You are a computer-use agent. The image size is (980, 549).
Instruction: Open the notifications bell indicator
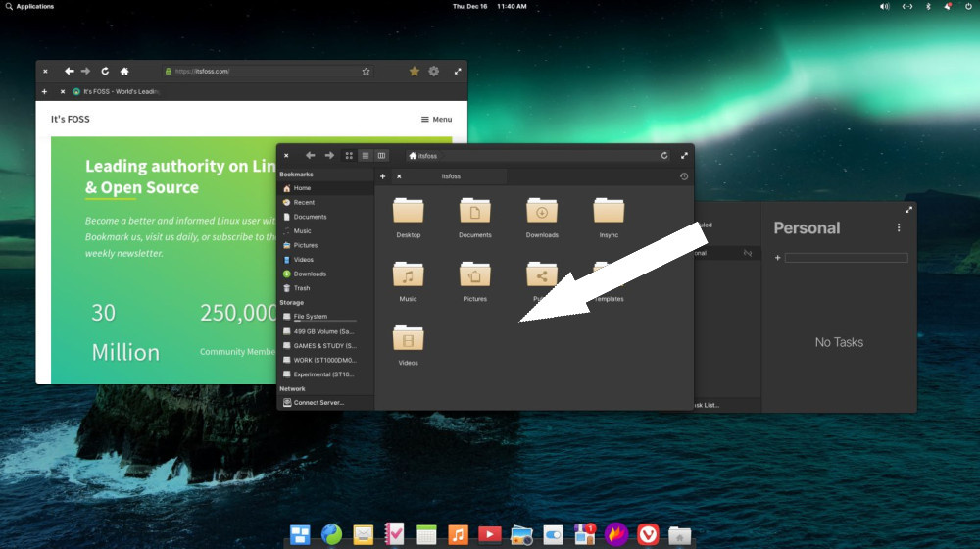tap(948, 6)
